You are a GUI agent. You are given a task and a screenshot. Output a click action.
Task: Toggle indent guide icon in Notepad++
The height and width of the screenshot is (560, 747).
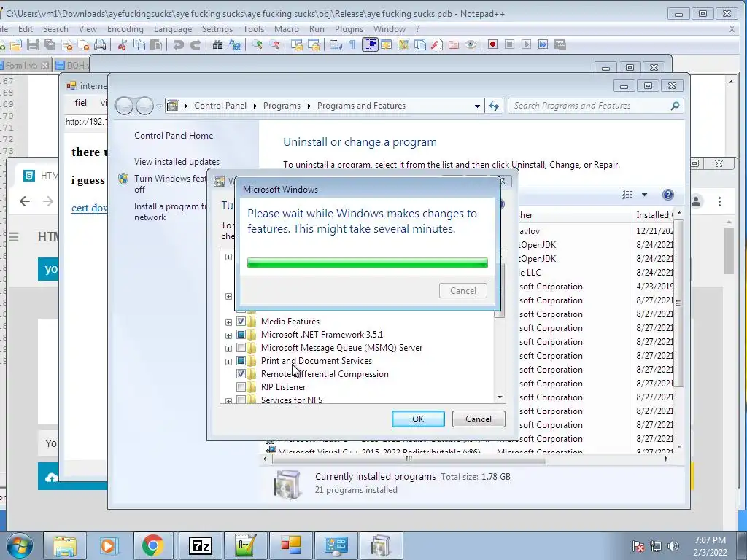click(370, 44)
